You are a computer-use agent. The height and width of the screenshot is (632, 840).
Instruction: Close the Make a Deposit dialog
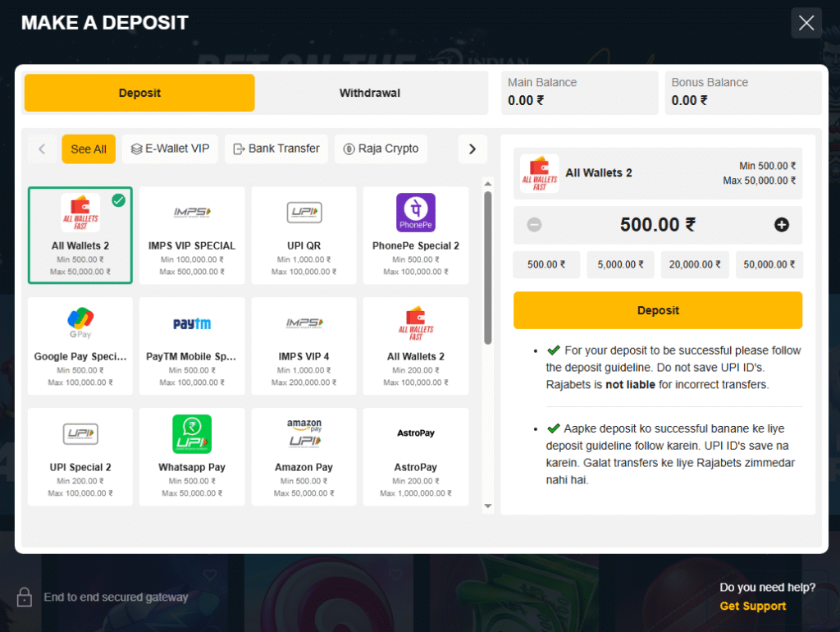(806, 23)
